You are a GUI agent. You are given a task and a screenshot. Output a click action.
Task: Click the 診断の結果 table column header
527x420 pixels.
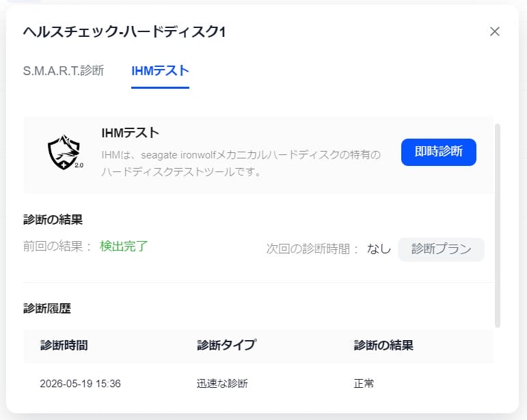click(383, 346)
